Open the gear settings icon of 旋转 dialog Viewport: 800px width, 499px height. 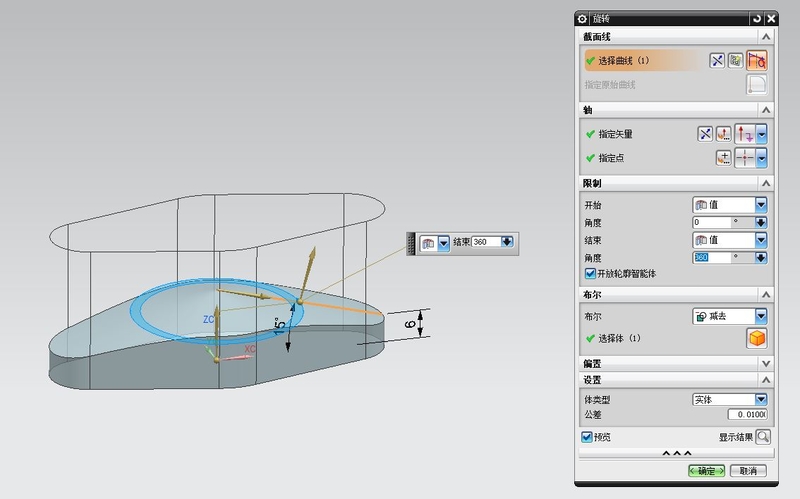(583, 19)
